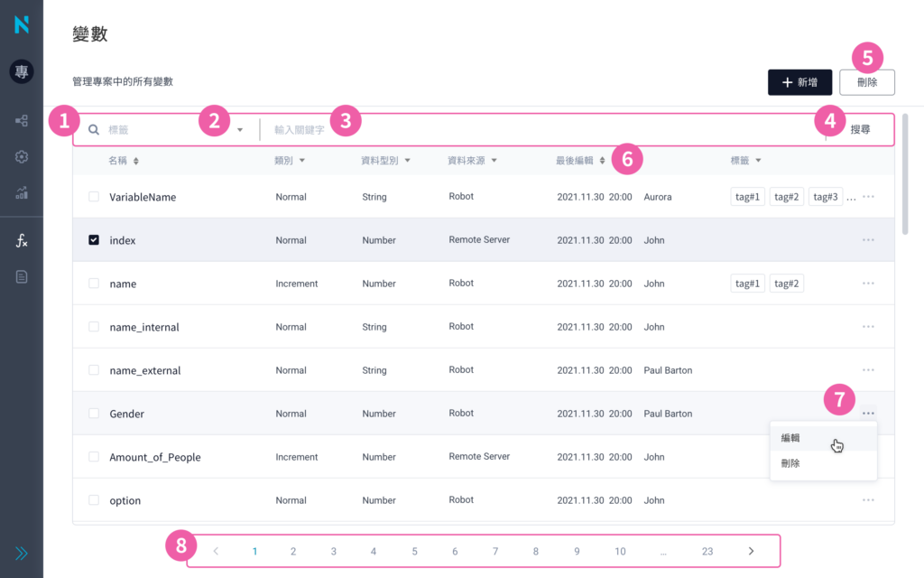Select the name_internal row checkbox
Viewport: 924px width, 578px height.
[94, 327]
